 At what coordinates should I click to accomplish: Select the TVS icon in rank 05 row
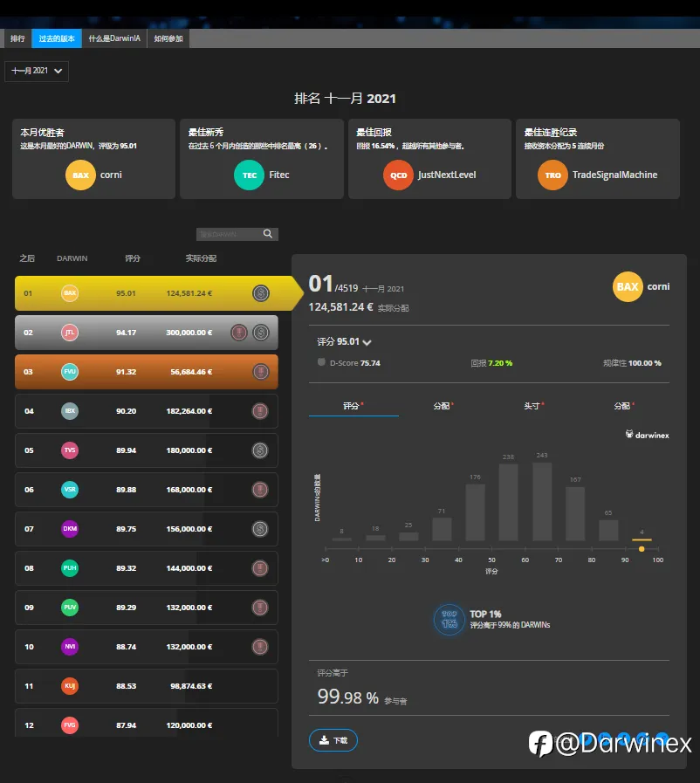pos(70,450)
